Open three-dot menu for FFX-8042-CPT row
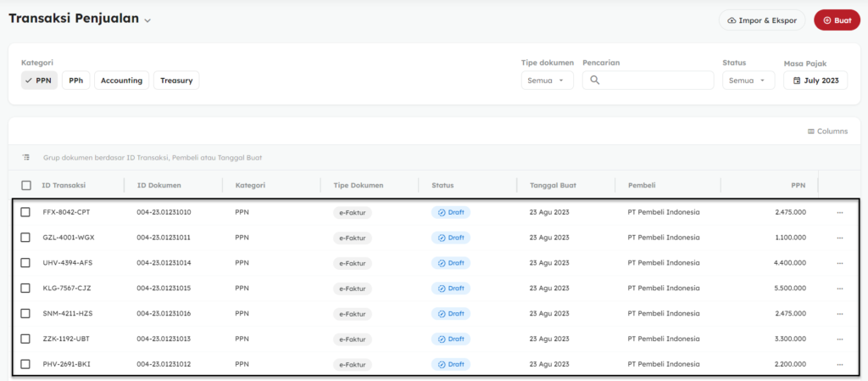This screenshot has width=868, height=381. [x=840, y=213]
